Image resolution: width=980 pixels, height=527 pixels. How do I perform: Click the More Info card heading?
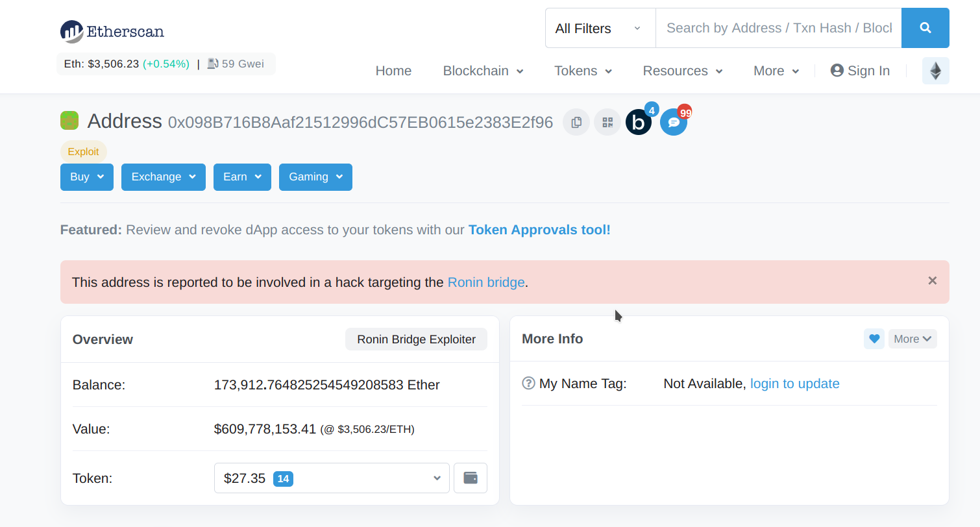[x=552, y=339]
